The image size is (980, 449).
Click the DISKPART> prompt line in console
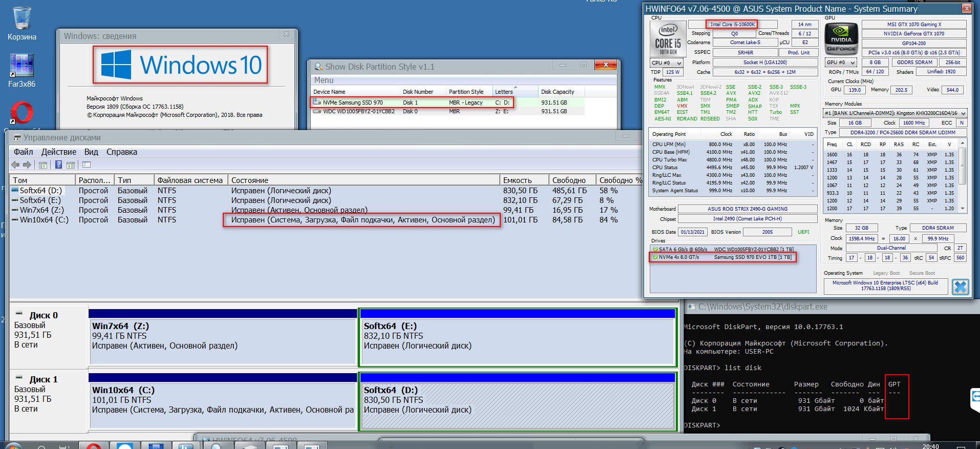tap(701, 425)
